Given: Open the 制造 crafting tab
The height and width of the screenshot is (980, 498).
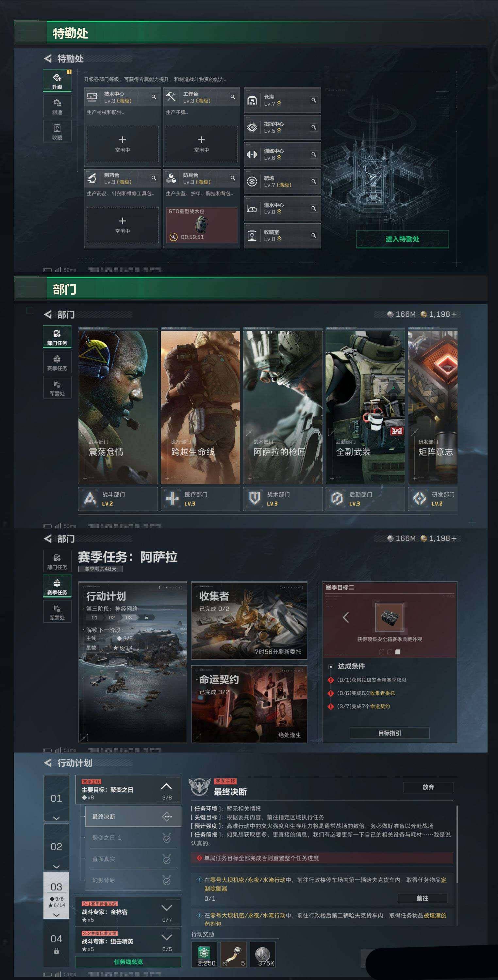Looking at the screenshot, I should coord(57,106).
